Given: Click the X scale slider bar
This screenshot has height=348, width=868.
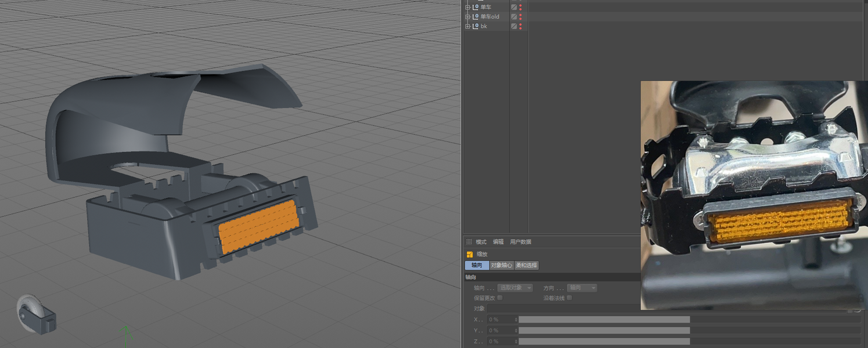Looking at the screenshot, I should (690, 320).
